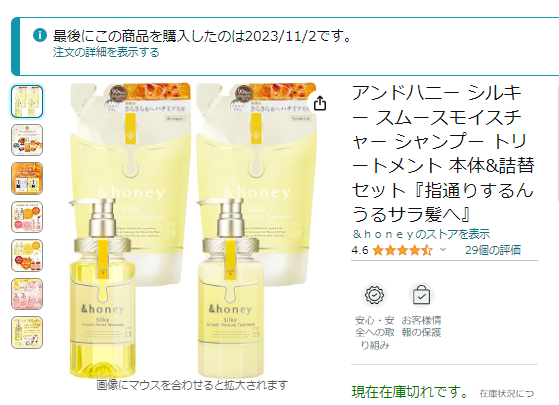This screenshot has width=559, height=405.
Task: Select the fifth product thumbnail
Action: [27, 256]
